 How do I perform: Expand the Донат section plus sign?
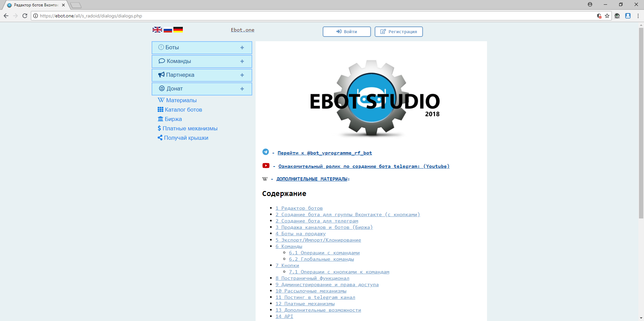242,89
